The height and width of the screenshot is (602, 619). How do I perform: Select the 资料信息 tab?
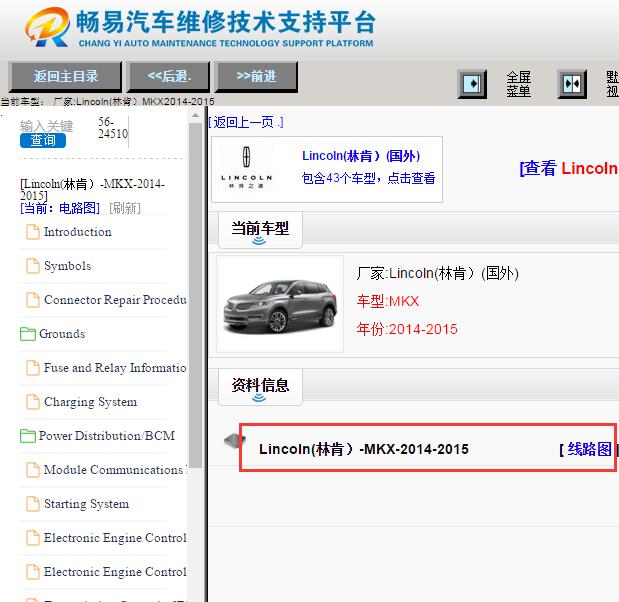pyautogui.click(x=260, y=387)
